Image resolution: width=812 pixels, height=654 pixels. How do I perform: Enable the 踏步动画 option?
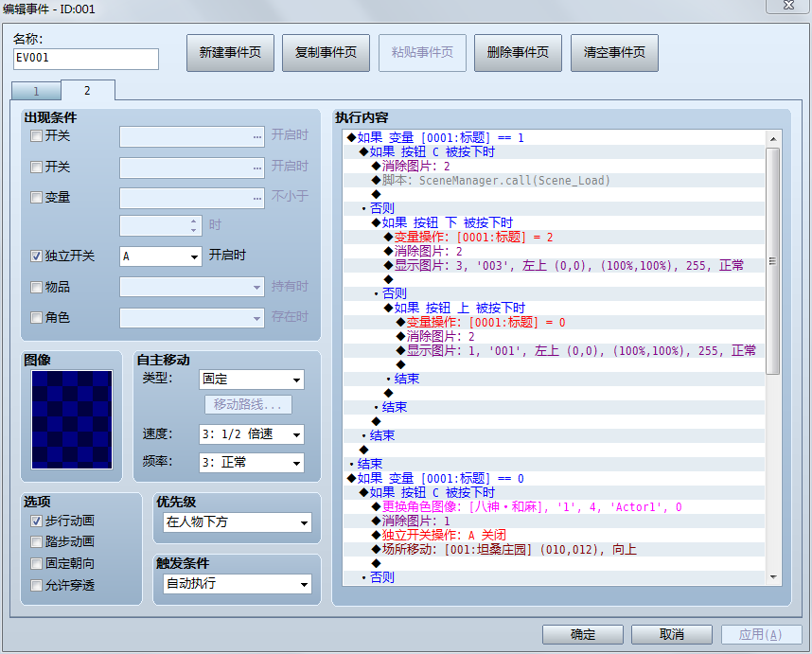pyautogui.click(x=36, y=541)
